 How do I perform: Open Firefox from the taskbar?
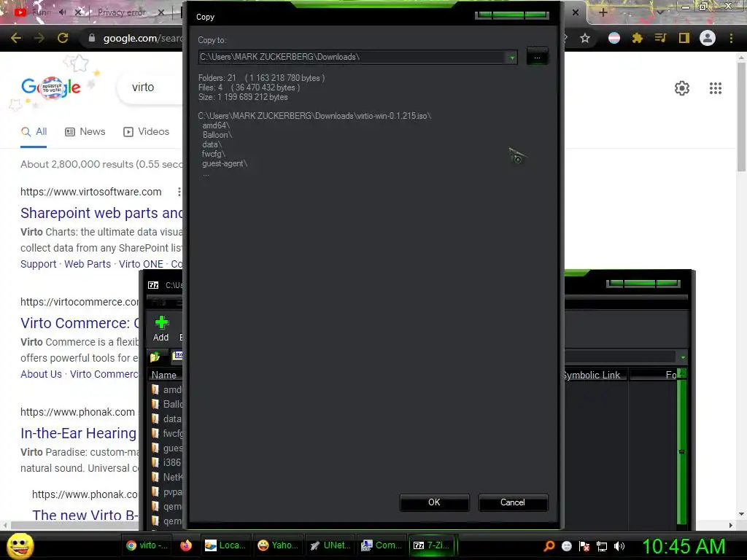[x=186, y=545]
